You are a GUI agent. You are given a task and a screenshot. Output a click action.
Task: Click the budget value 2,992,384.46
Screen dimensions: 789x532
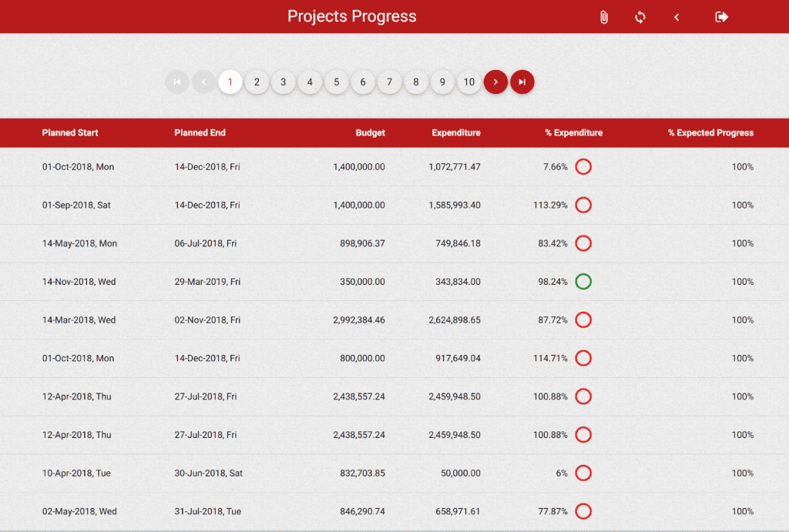click(x=359, y=320)
